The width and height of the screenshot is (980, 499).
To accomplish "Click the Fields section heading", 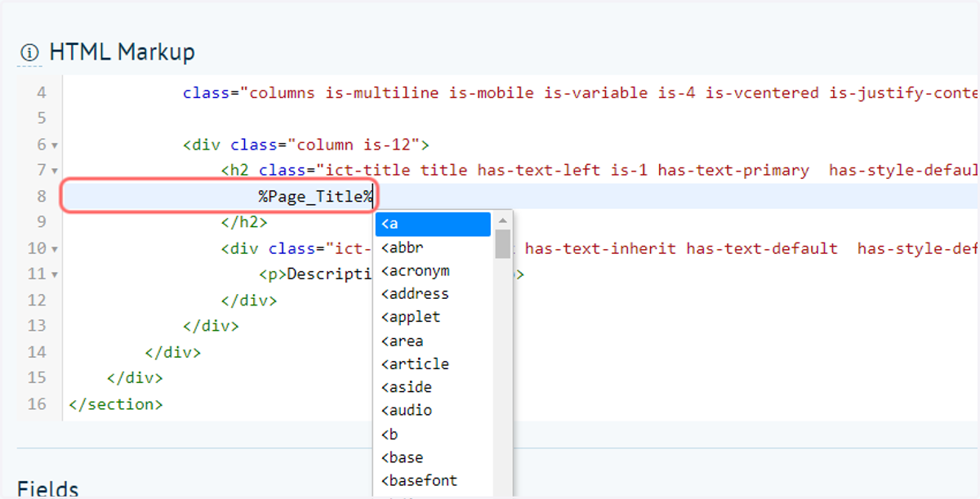I will point(48,489).
